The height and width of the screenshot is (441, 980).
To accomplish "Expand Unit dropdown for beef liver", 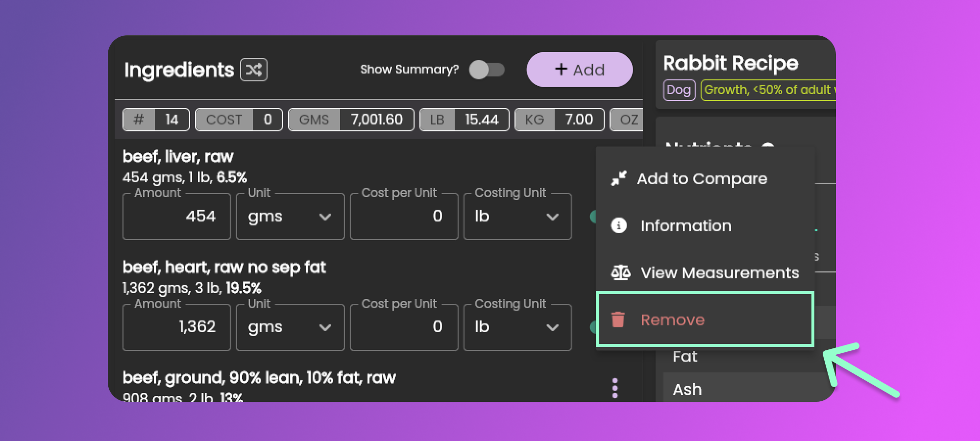I will click(290, 217).
